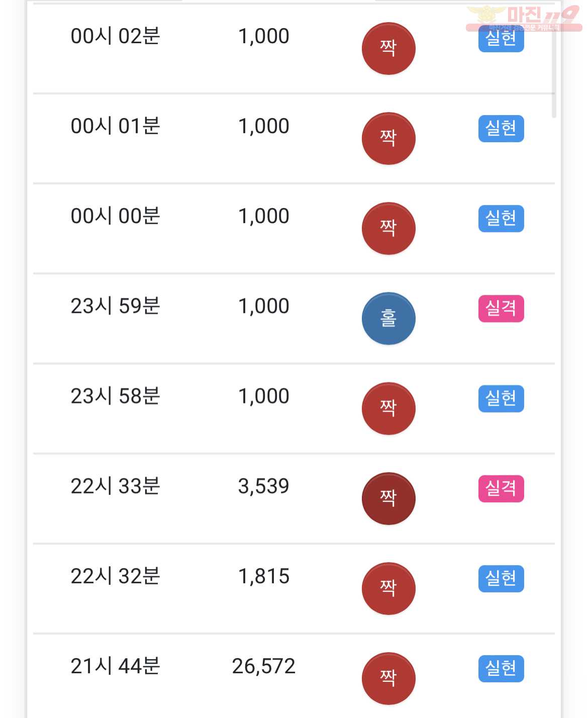
Task: Open the 실현 badge for 00시 01분
Action: click(501, 129)
